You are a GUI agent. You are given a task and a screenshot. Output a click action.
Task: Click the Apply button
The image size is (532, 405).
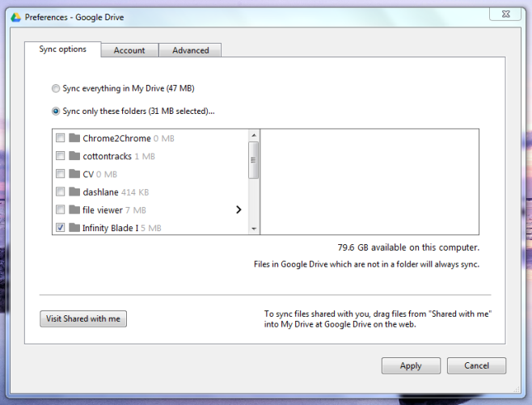click(411, 365)
